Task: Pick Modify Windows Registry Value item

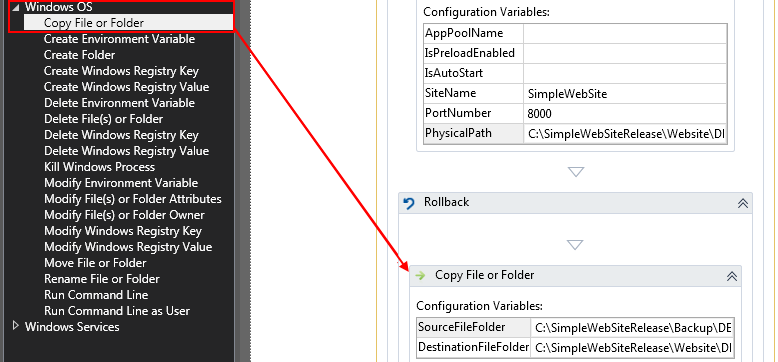Action: point(128,247)
